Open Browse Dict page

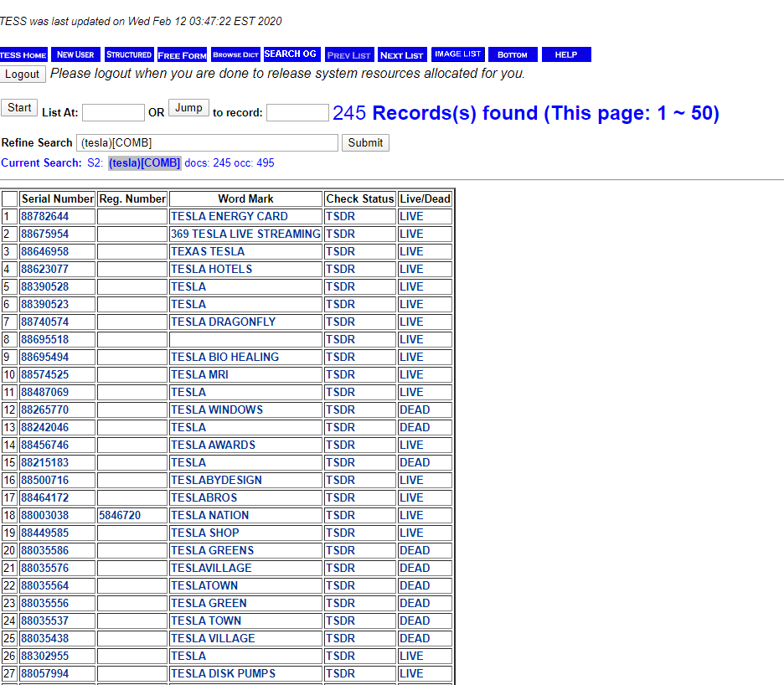235,54
